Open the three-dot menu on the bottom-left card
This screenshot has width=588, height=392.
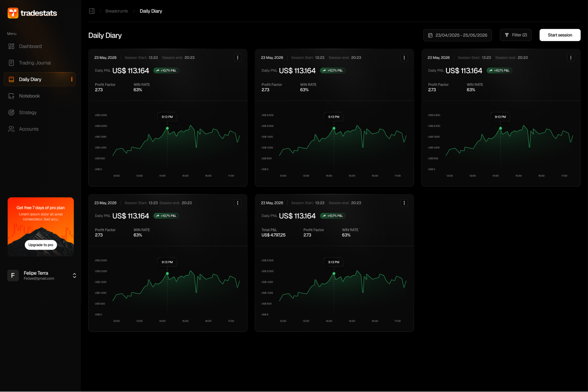pyautogui.click(x=238, y=203)
